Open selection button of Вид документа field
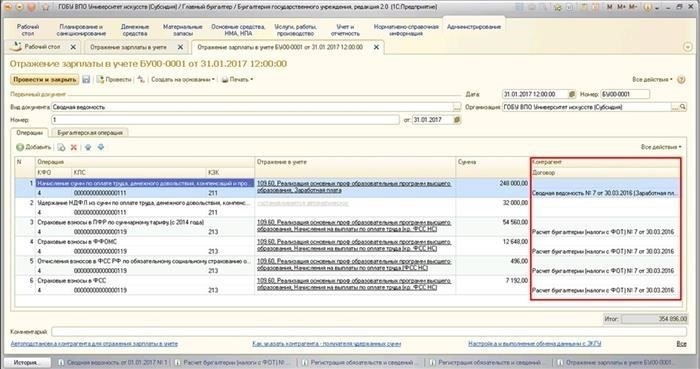 (x=457, y=107)
